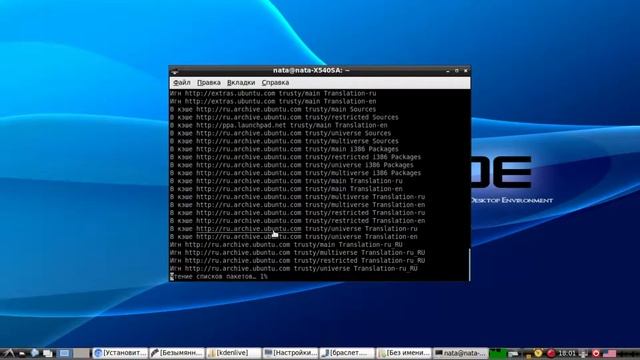Switch to the [kdenlive] taskbar window

pos(234,353)
